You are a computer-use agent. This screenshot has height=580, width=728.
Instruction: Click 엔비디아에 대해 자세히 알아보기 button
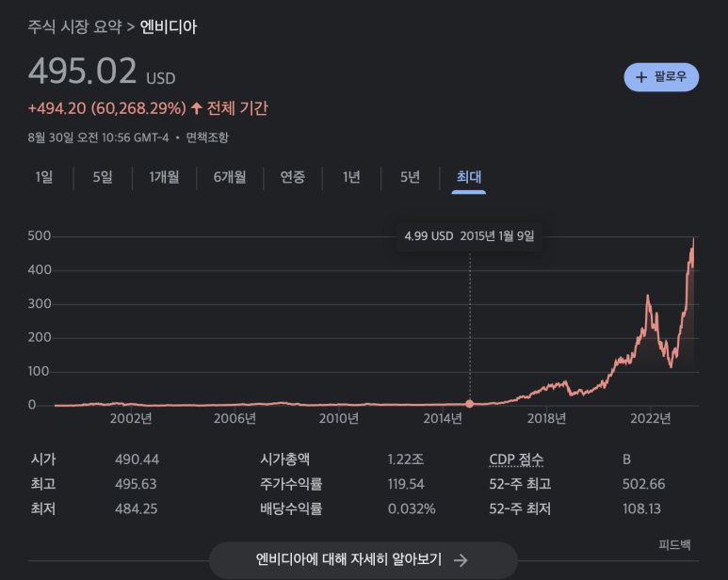(x=364, y=559)
